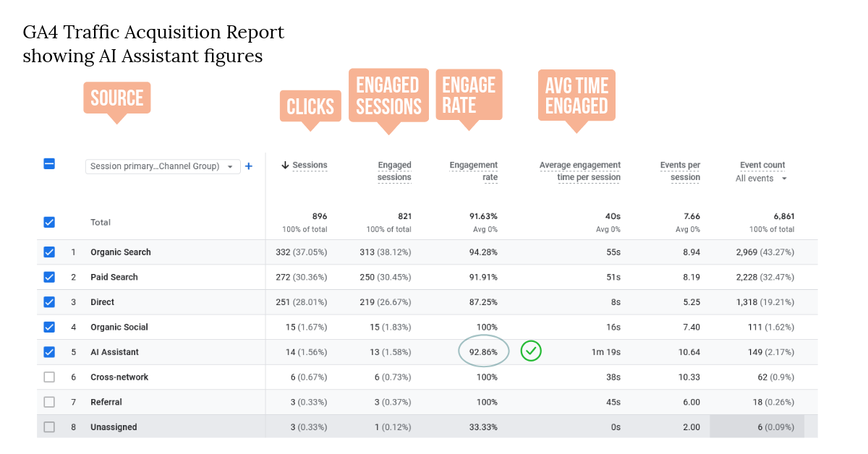The width and height of the screenshot is (868, 454).
Task: Toggle the select-all header checkbox
Action: tap(49, 164)
